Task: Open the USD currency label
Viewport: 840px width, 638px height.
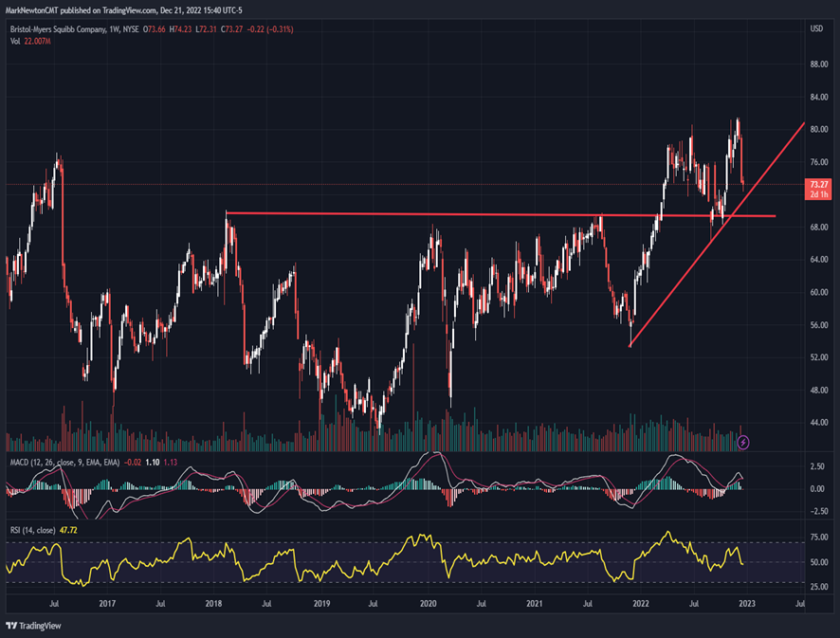Action: 816,29
